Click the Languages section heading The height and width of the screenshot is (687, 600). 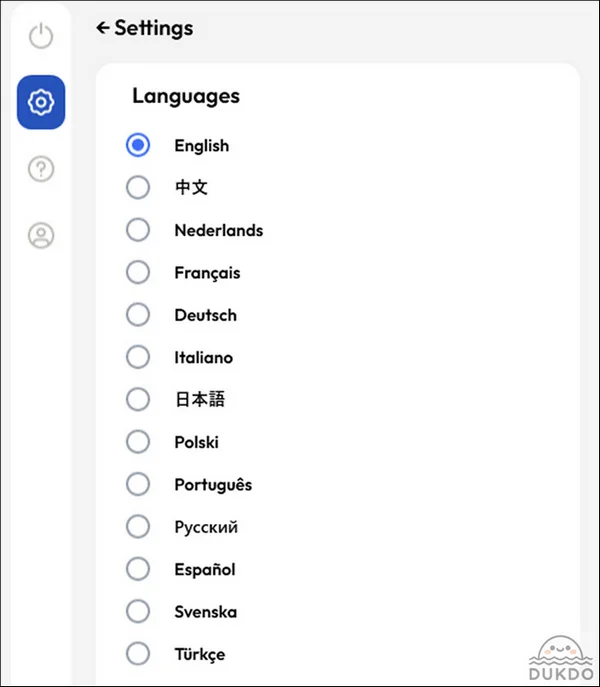click(186, 96)
